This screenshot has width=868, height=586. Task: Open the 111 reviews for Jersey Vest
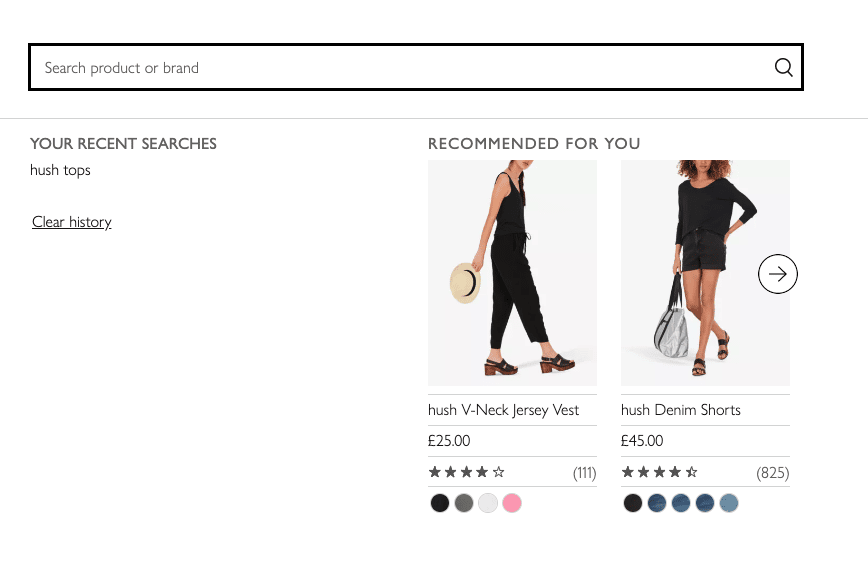coord(584,472)
